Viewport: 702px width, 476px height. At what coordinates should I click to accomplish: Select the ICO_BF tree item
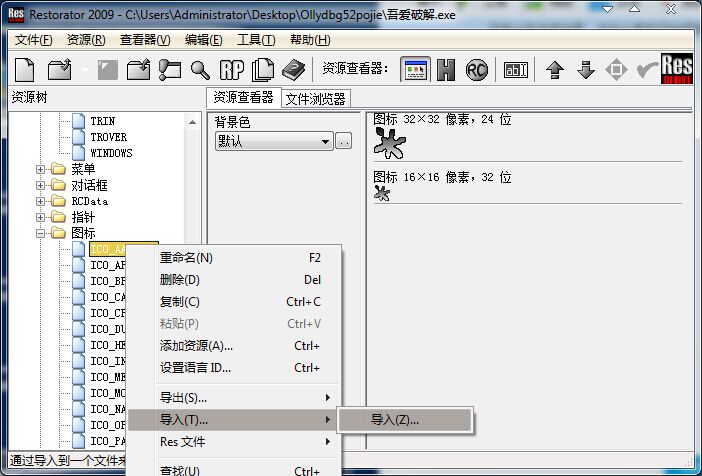click(x=107, y=282)
